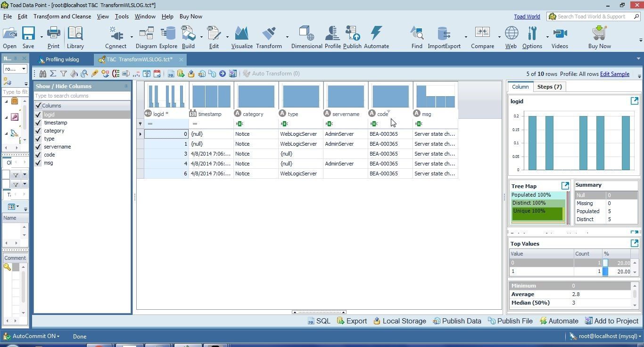This screenshot has height=347, width=644.
Task: Uncheck the msg column checkbox
Action: pyautogui.click(x=38, y=163)
